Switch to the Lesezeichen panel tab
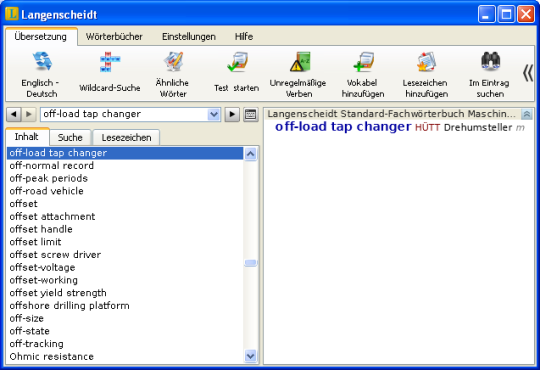540x370 pixels. pos(126,137)
